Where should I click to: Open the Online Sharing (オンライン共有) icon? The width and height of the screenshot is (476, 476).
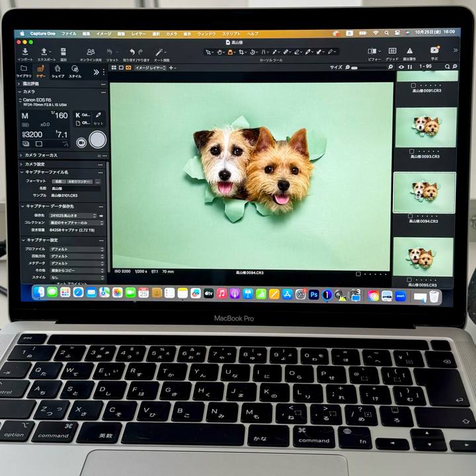pyautogui.click(x=91, y=52)
